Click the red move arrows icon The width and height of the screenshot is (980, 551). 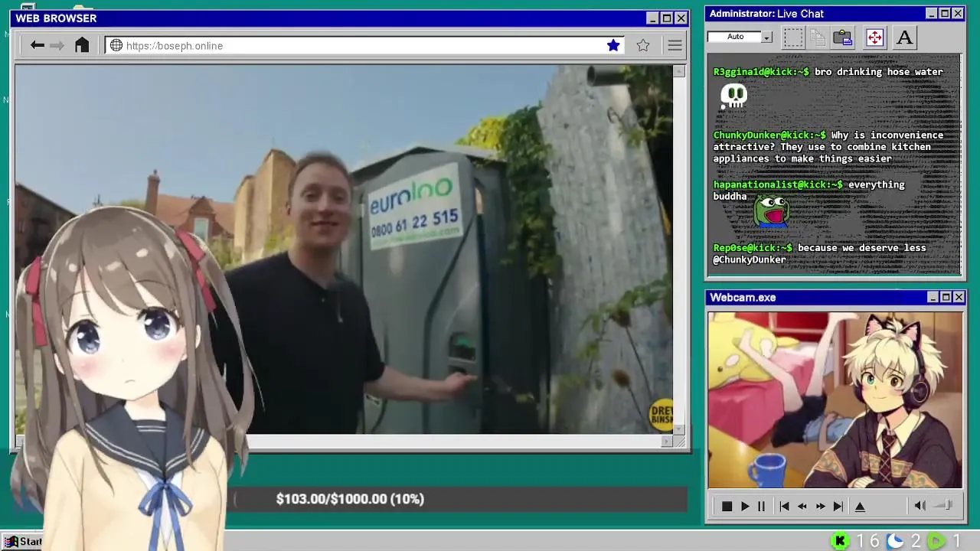coord(874,37)
